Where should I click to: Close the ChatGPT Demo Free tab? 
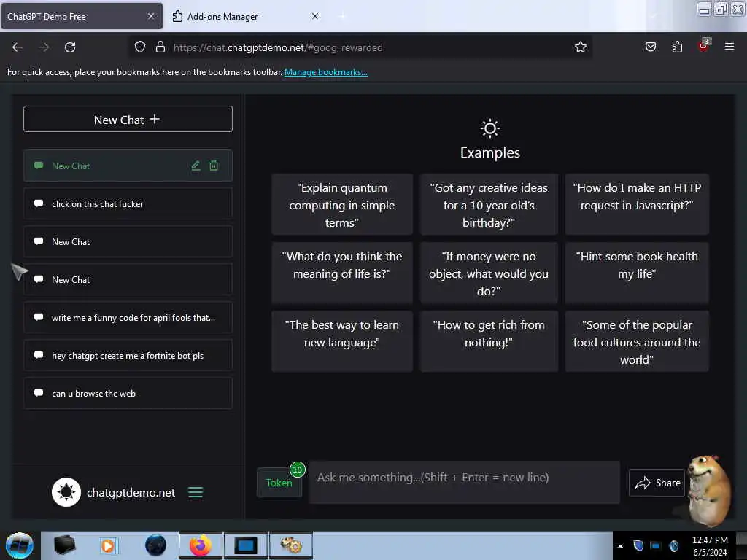[x=151, y=16]
